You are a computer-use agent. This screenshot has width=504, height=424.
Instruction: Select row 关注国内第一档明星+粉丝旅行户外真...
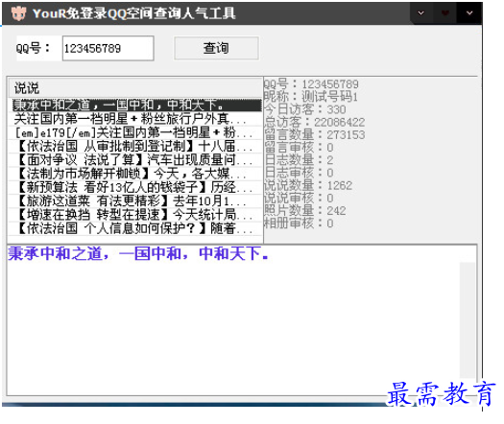(135, 119)
